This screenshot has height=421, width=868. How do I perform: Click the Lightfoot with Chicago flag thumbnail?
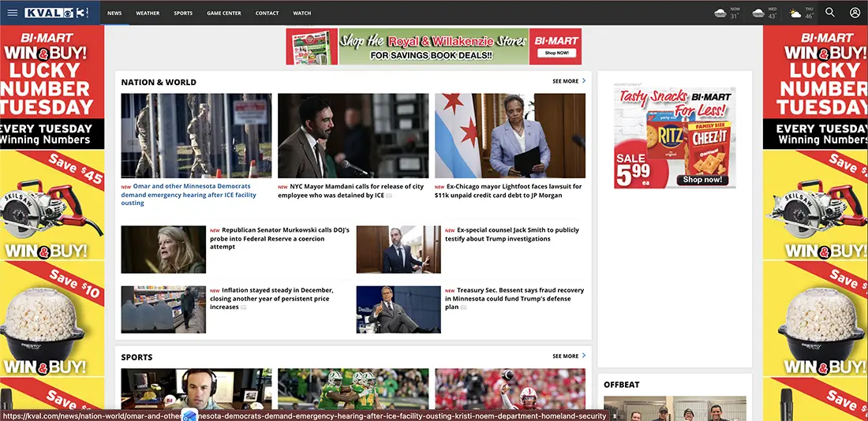[510, 136]
